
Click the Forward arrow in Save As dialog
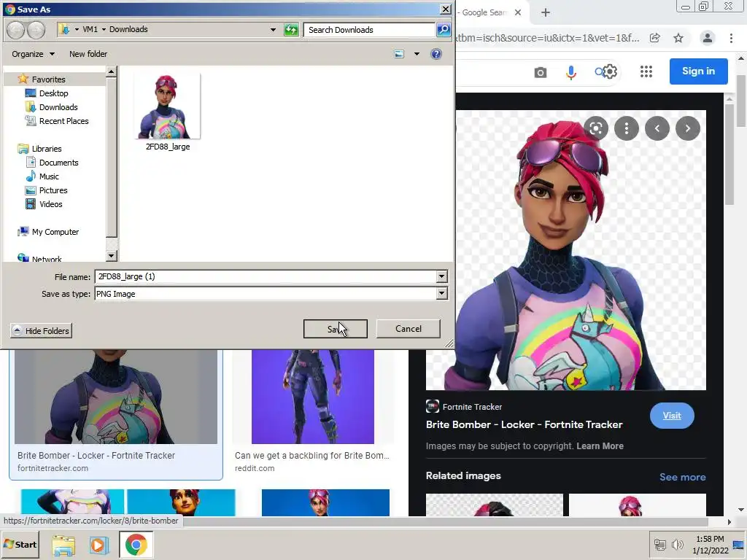[36, 30]
